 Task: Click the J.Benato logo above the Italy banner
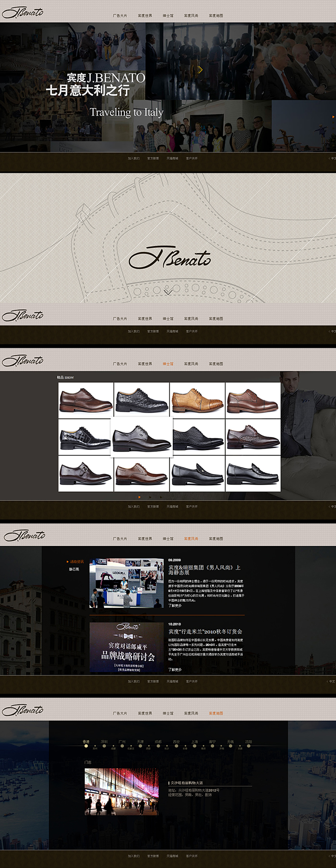click(23, 12)
